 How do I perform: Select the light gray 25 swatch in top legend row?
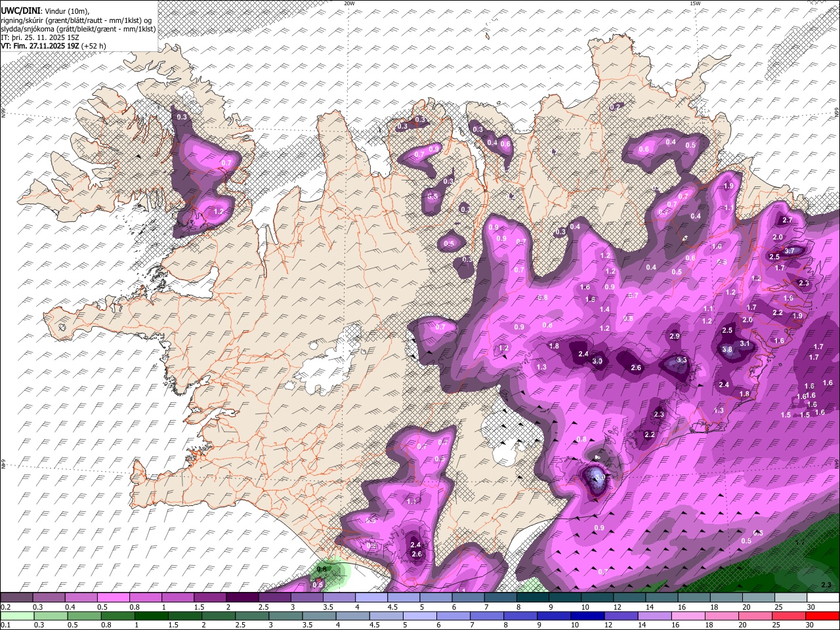click(x=791, y=598)
